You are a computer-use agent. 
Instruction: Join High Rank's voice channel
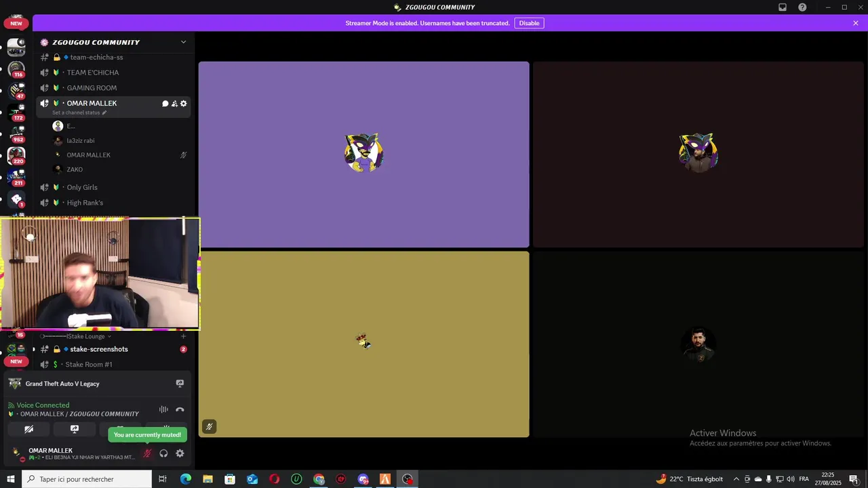(113, 203)
